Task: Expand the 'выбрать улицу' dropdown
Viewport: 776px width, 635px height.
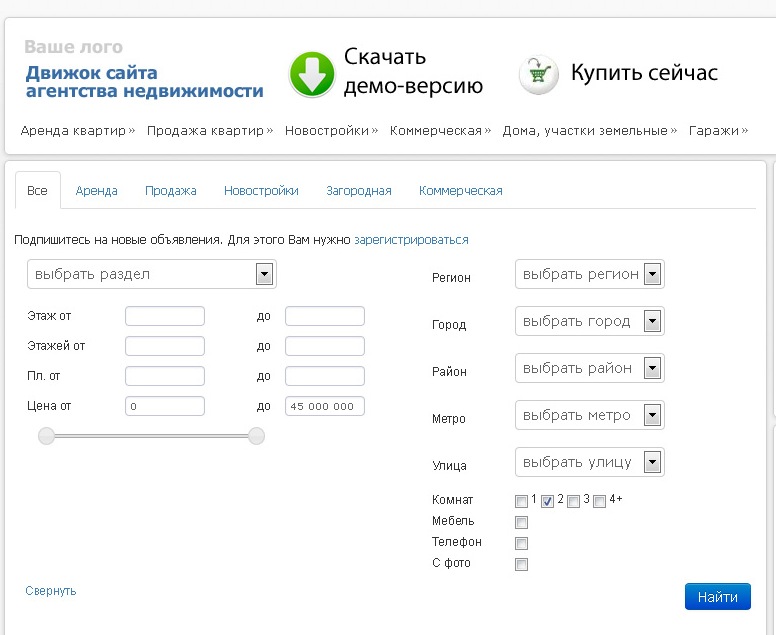Action: pyautogui.click(x=590, y=462)
